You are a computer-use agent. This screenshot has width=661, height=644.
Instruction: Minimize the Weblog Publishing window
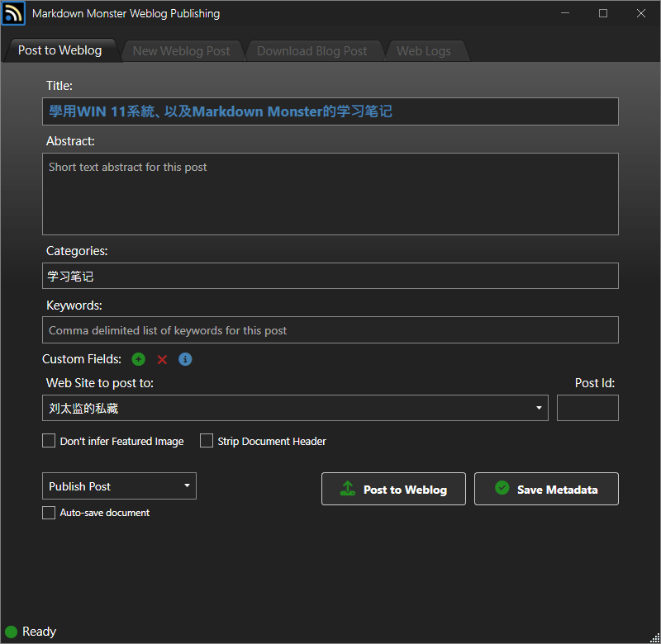(x=565, y=13)
